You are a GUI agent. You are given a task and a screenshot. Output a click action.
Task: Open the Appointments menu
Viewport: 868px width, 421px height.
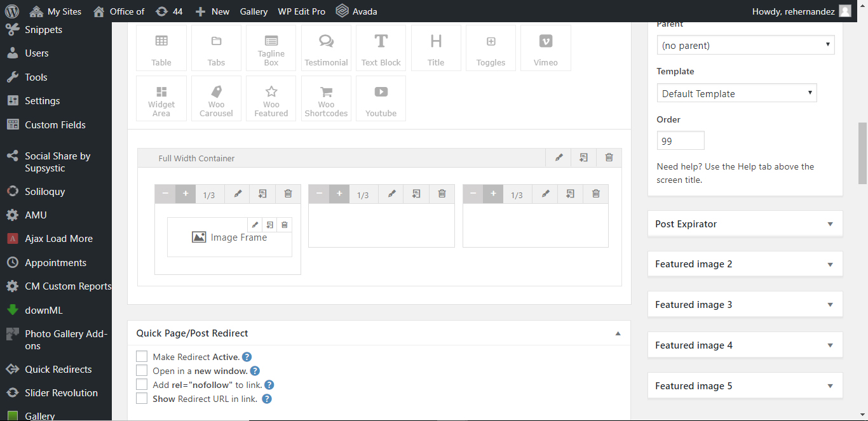tap(56, 263)
